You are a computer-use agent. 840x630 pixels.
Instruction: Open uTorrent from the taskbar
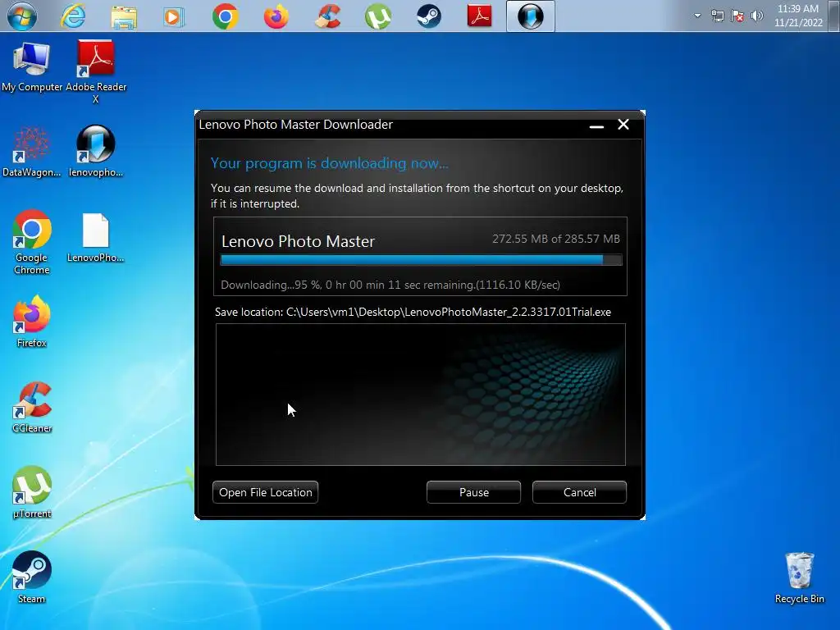(378, 16)
